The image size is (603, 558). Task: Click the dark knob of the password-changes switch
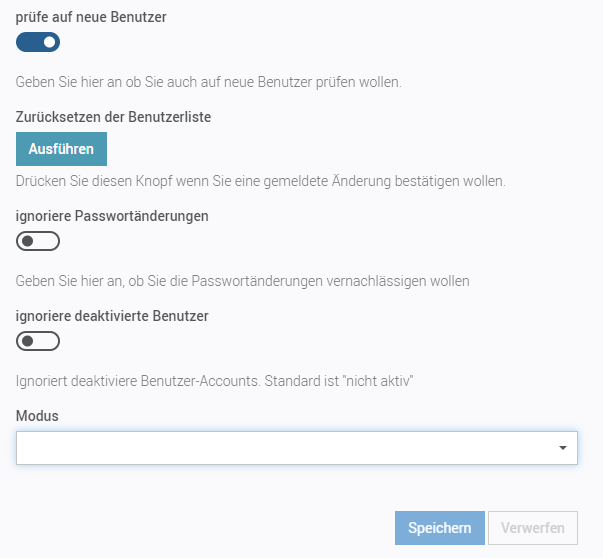pos(27,241)
